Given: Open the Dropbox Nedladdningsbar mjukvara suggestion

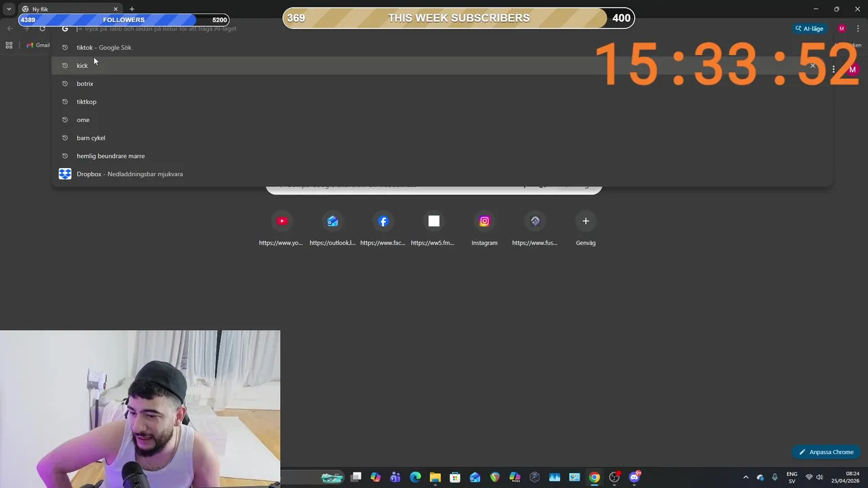Looking at the screenshot, I should click(441, 174).
